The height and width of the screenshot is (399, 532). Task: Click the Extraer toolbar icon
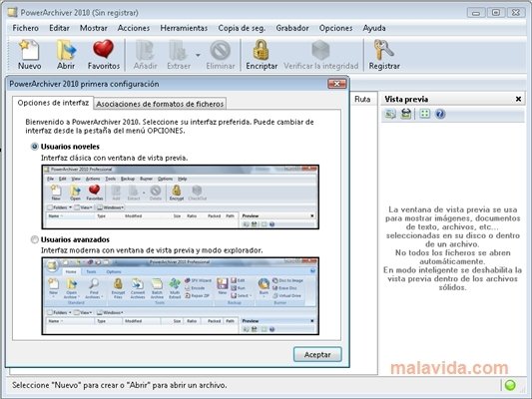[179, 55]
